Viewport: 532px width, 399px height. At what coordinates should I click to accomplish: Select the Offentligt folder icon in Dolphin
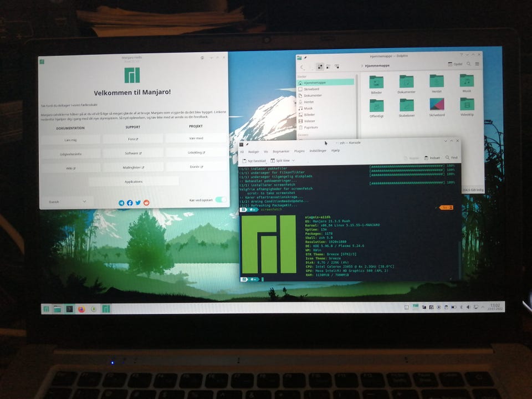pos(376,106)
